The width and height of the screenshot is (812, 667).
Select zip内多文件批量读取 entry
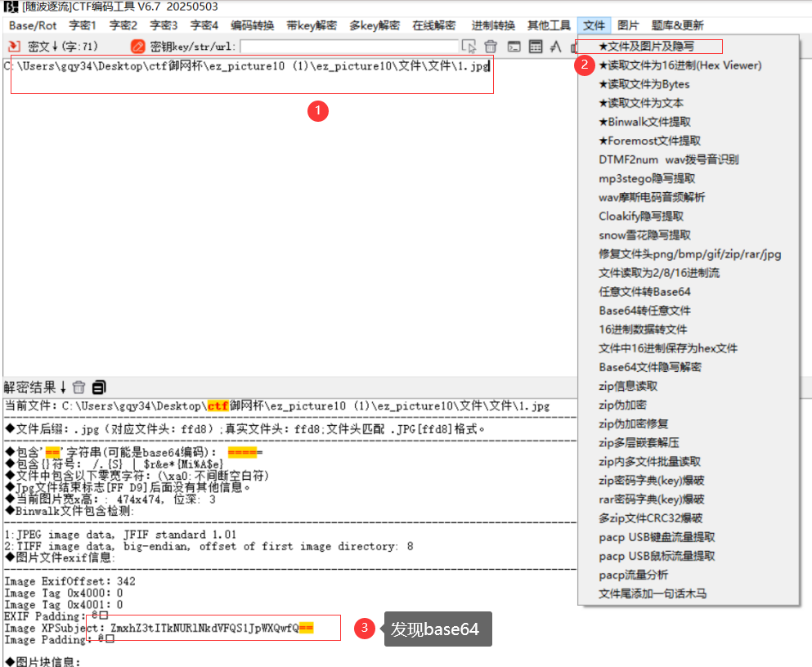689,462
